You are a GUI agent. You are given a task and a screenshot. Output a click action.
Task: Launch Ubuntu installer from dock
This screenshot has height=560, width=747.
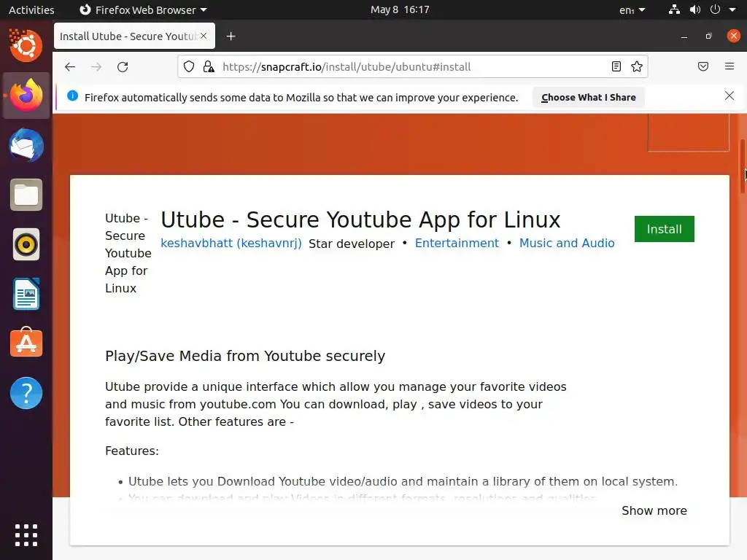coord(26,46)
